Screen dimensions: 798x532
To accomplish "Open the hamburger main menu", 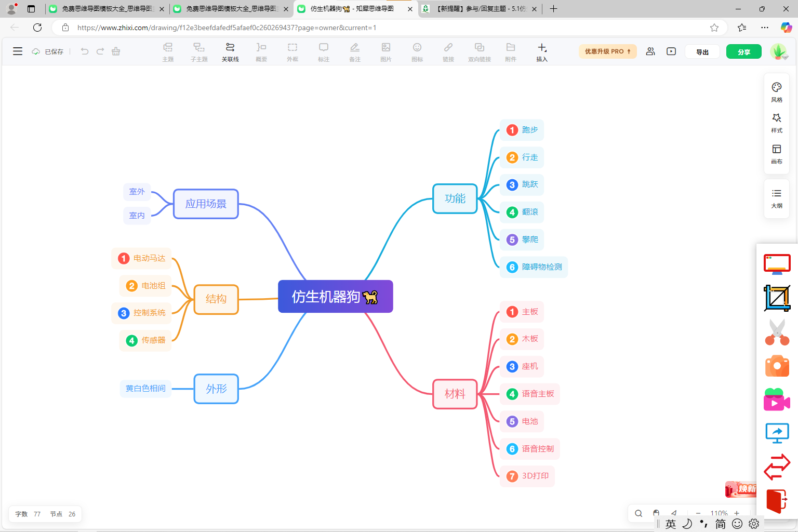I will [x=18, y=51].
